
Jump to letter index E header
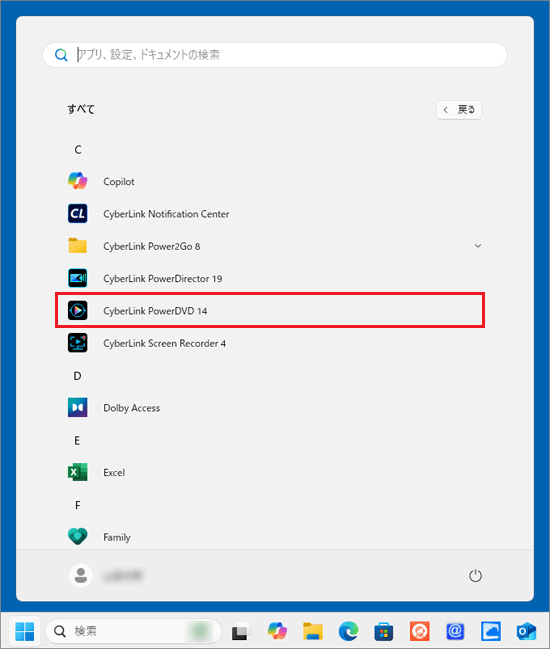[x=77, y=440]
